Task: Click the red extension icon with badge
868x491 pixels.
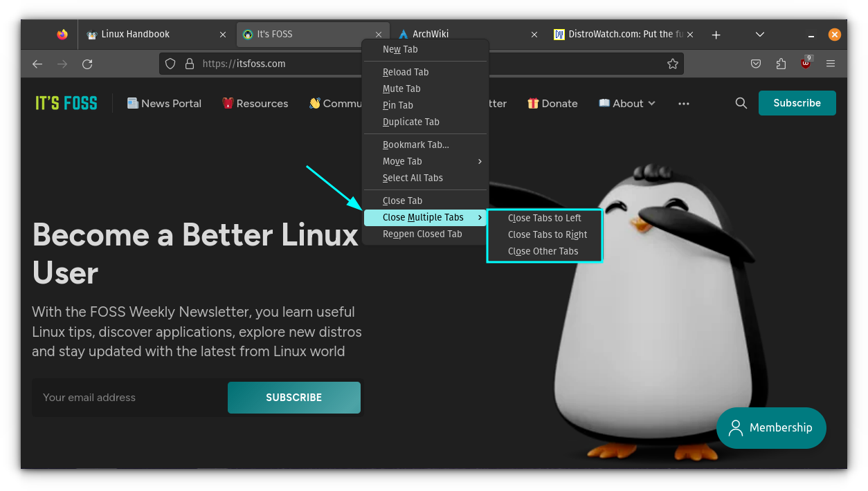Action: click(805, 63)
